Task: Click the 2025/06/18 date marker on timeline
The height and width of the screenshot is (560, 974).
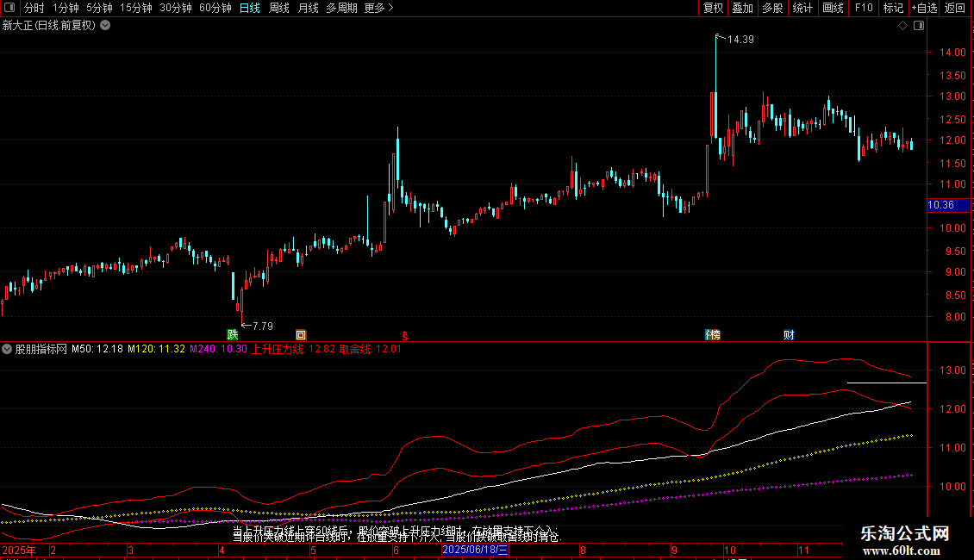Action: point(475,550)
